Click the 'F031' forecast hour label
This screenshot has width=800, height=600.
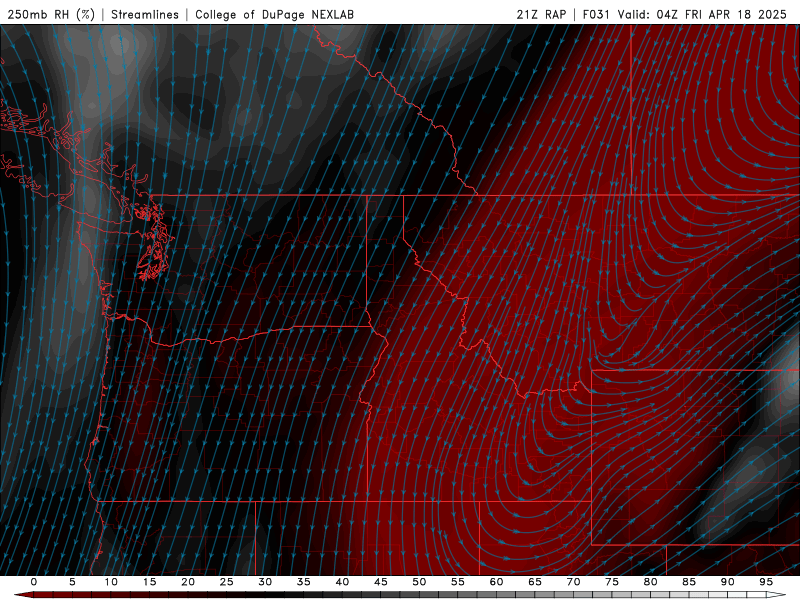[596, 14]
